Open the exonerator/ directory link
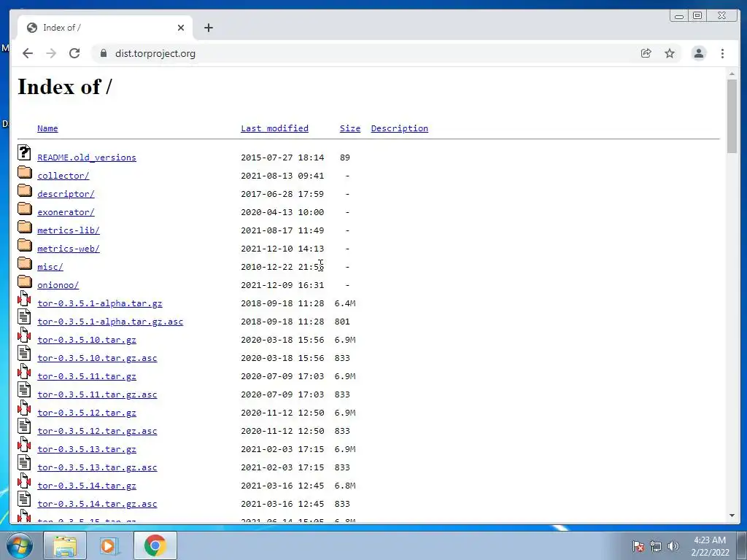Viewport: 747px width, 560px height. pyautogui.click(x=66, y=212)
